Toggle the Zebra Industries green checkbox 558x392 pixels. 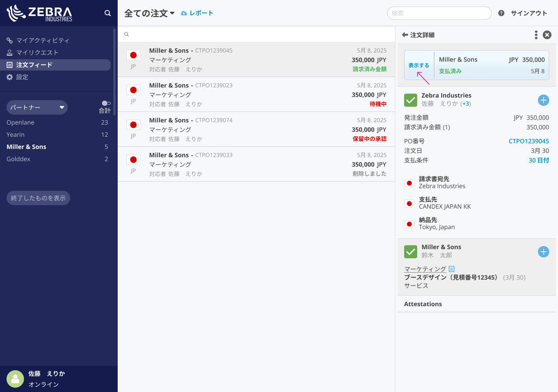(x=411, y=100)
